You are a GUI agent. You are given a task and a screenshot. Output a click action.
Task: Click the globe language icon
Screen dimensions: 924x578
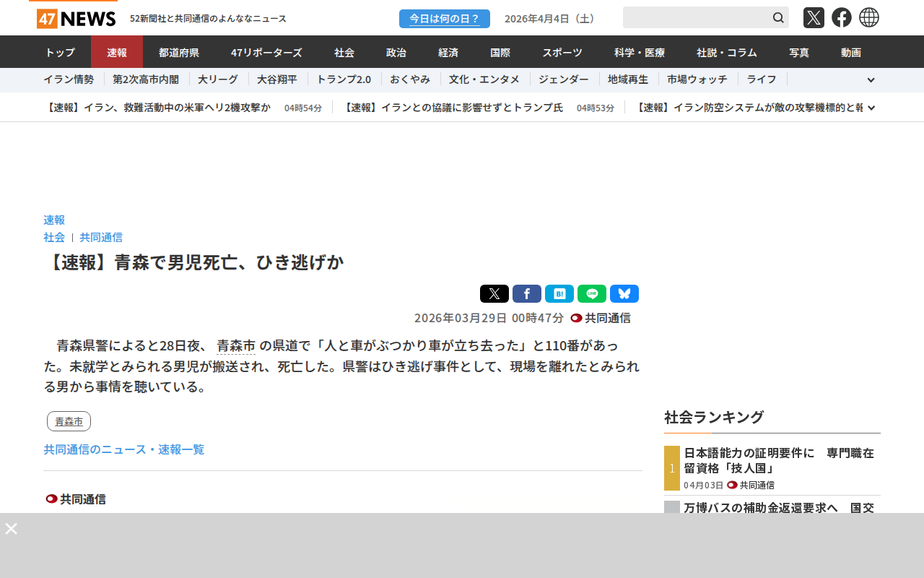click(869, 17)
